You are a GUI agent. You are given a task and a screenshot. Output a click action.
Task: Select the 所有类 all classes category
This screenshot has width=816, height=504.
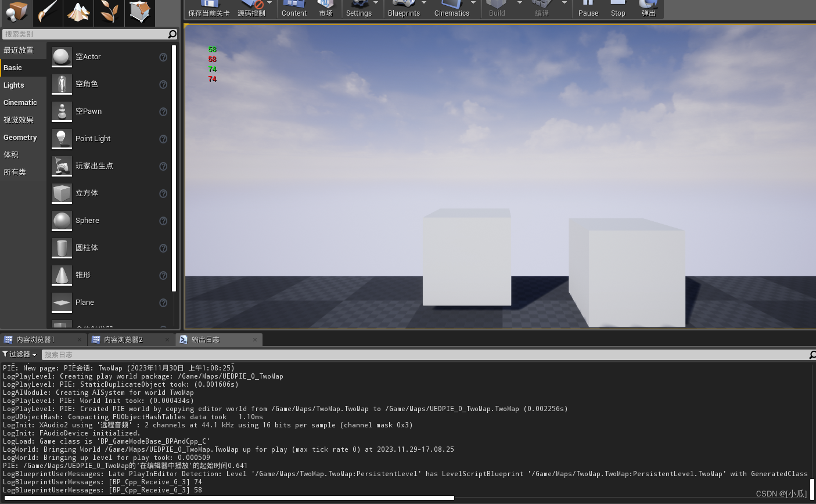tap(23, 172)
